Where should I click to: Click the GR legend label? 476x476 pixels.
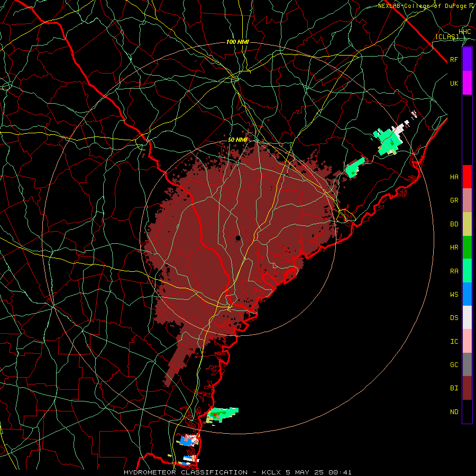[x=454, y=200]
